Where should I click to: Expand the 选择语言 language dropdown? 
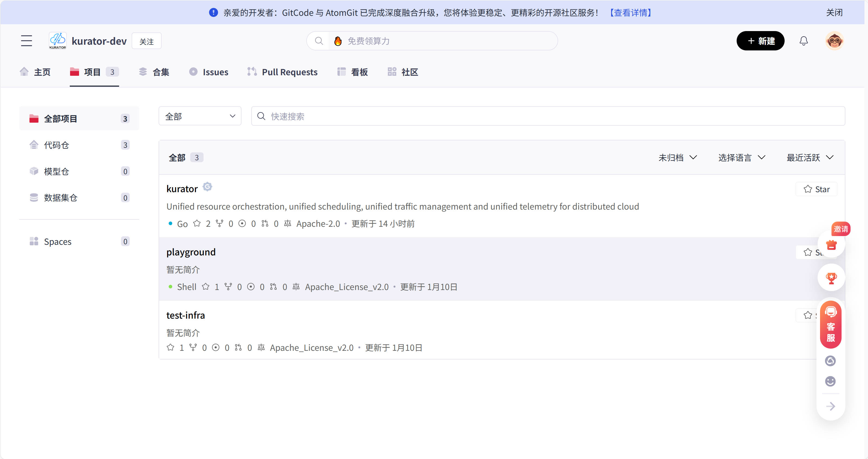point(741,157)
